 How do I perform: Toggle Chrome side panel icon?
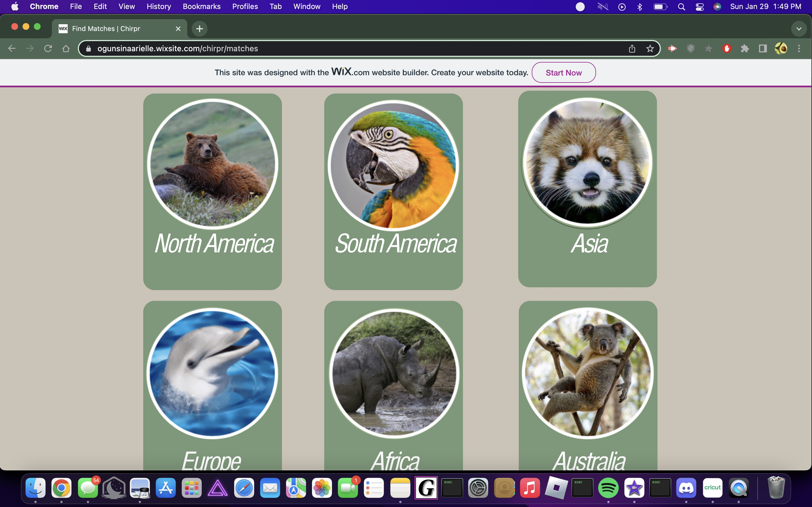(x=763, y=49)
